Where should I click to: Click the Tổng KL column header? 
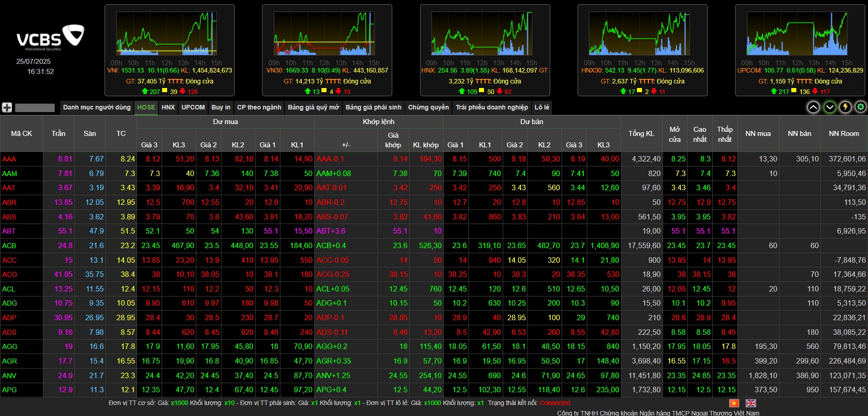pyautogui.click(x=641, y=134)
